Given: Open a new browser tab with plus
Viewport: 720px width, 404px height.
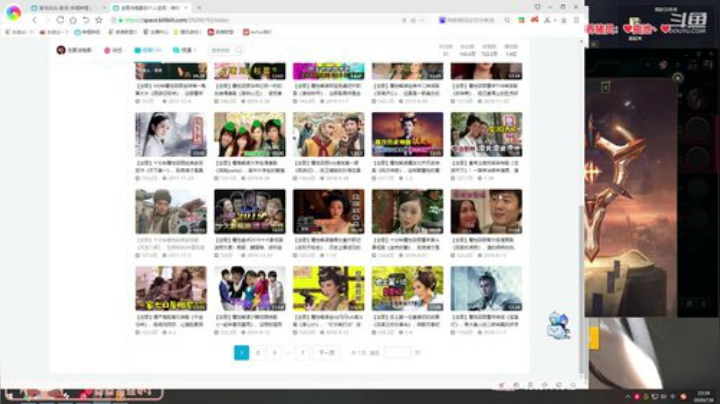Looking at the screenshot, I should [x=199, y=8].
